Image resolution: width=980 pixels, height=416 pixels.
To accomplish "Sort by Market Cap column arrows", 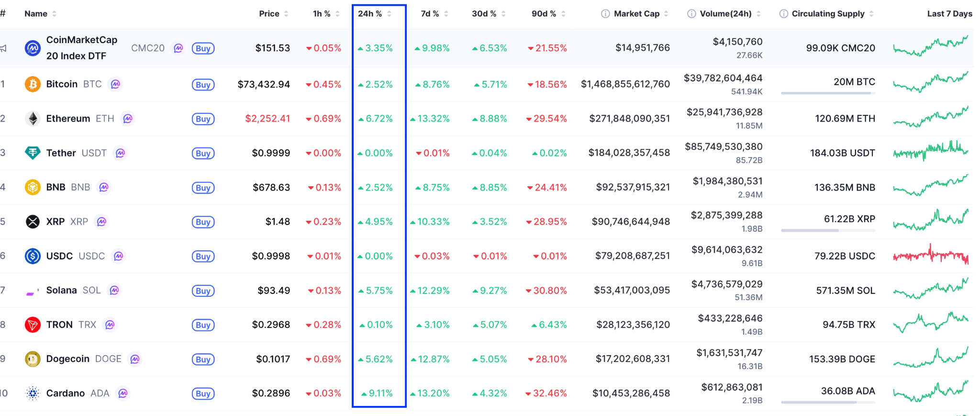I will click(666, 14).
